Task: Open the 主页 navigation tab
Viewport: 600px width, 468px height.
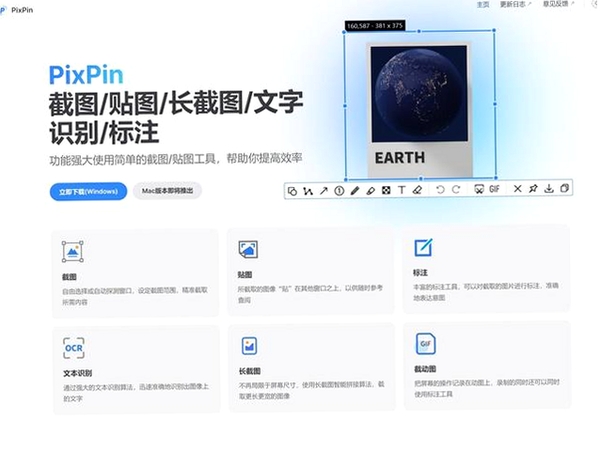Action: [483, 5]
